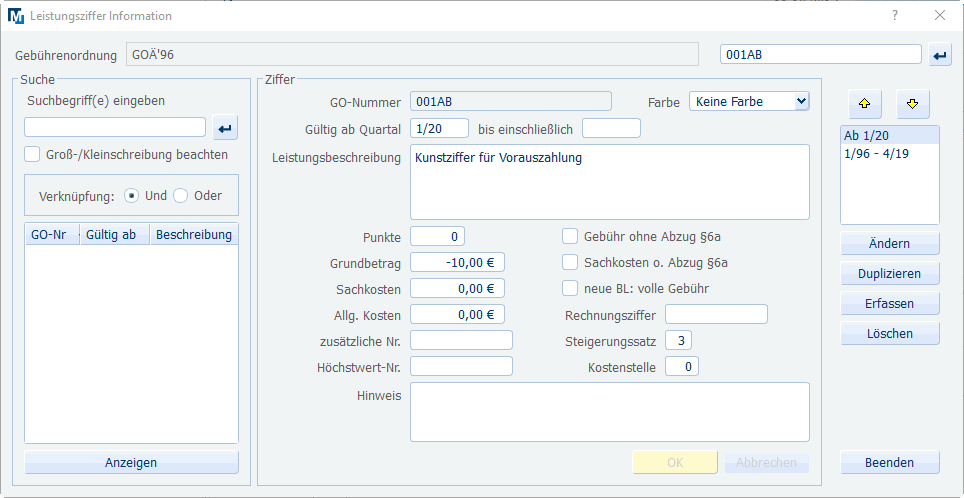964x498 pixels.
Task: Click the search enter arrow icon beside Suchbegriff field
Action: pyautogui.click(x=226, y=128)
